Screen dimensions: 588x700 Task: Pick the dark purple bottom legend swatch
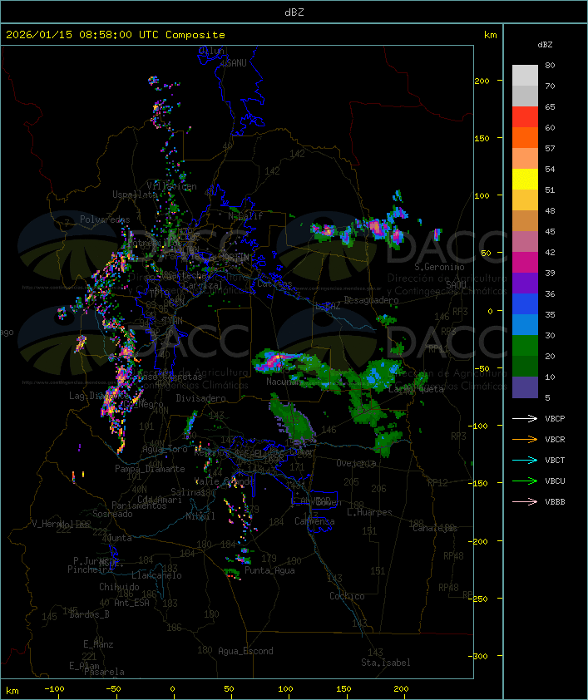point(525,387)
